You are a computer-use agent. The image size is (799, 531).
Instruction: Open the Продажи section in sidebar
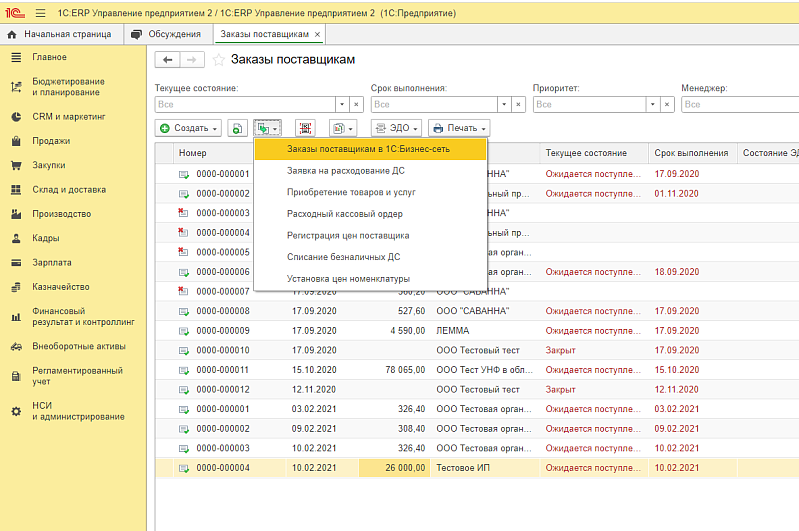pos(50,141)
